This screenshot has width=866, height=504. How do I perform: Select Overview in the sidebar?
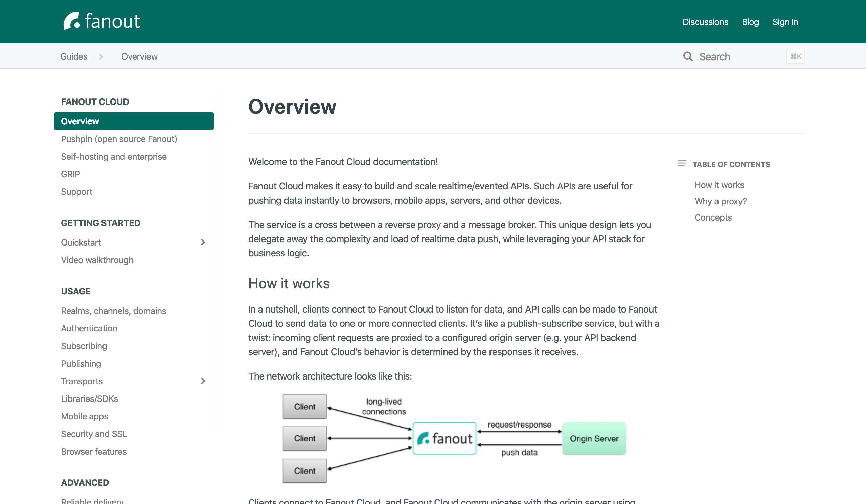[x=134, y=121]
